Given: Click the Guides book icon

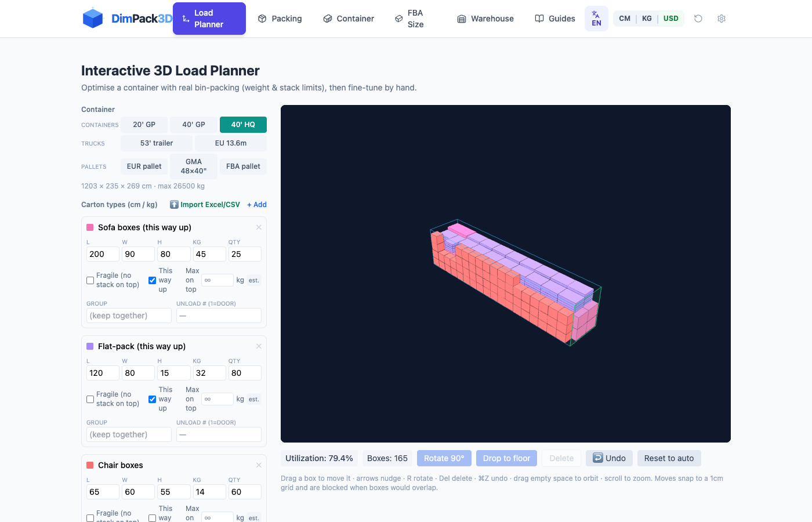Looking at the screenshot, I should [539, 19].
